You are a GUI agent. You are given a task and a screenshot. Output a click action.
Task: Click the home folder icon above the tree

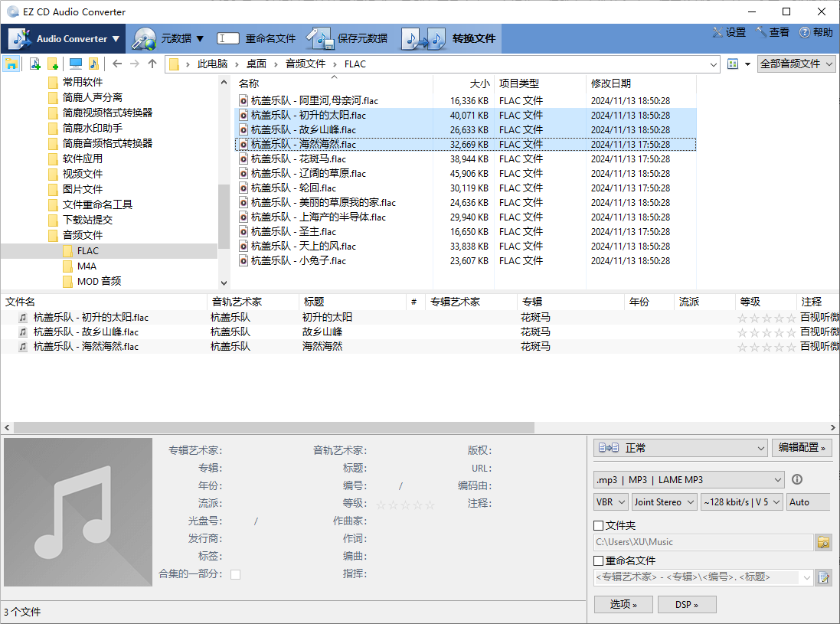11,64
